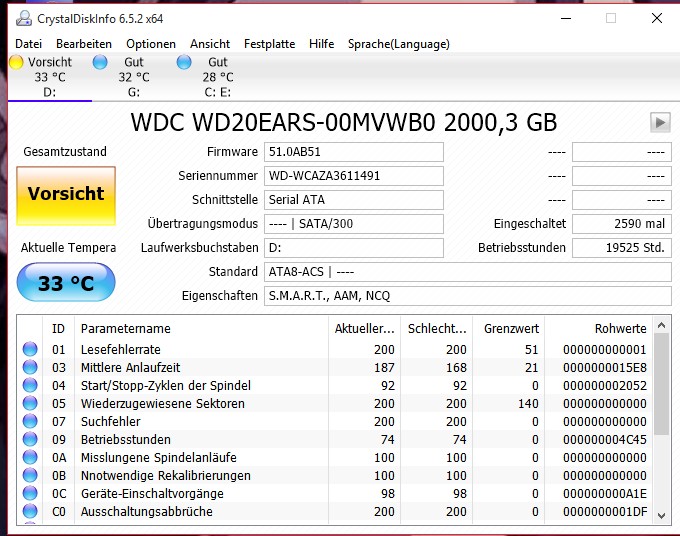Click status orb of Mittlere Anlaufzeit row

(x=30, y=367)
